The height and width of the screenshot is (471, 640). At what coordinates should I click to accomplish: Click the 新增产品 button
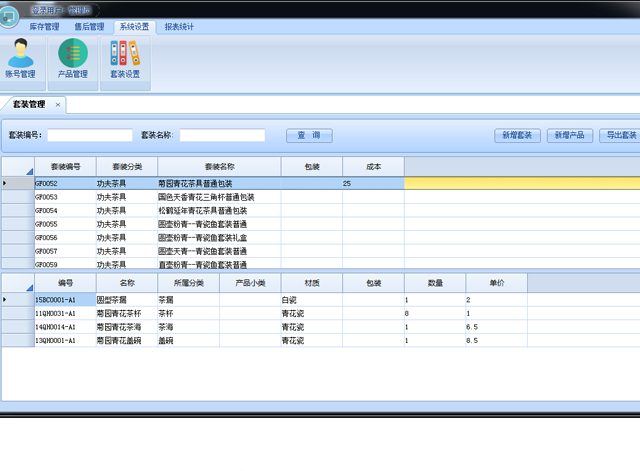570,135
